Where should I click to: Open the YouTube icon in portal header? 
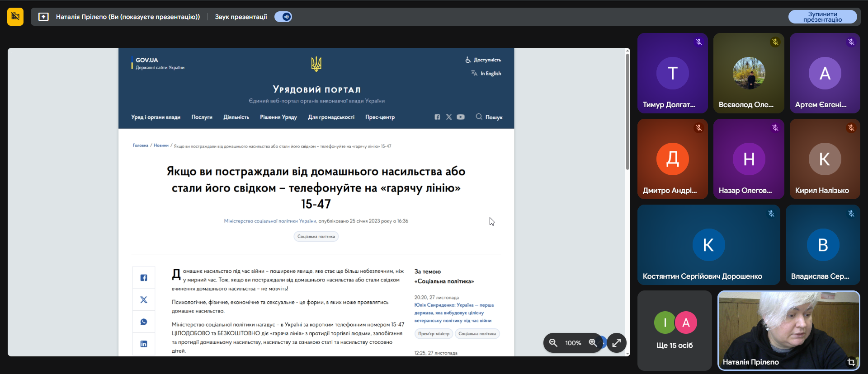461,117
